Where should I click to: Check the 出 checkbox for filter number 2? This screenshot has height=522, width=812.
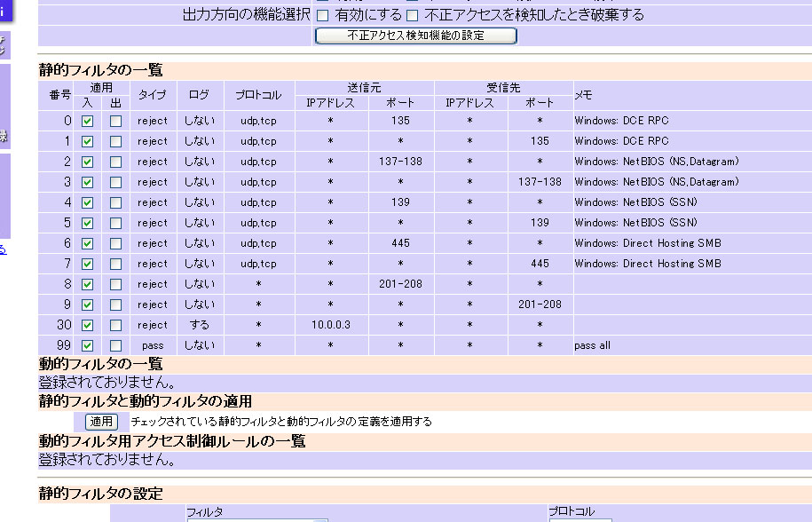[115, 162]
